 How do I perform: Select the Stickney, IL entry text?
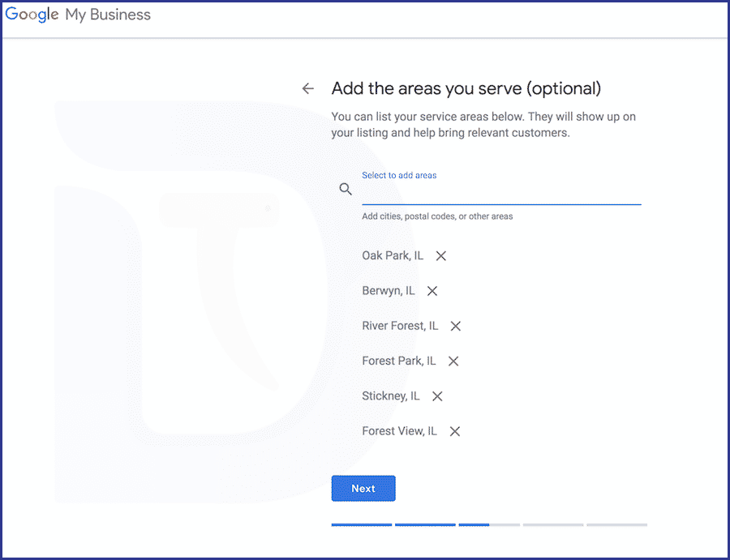pos(391,396)
